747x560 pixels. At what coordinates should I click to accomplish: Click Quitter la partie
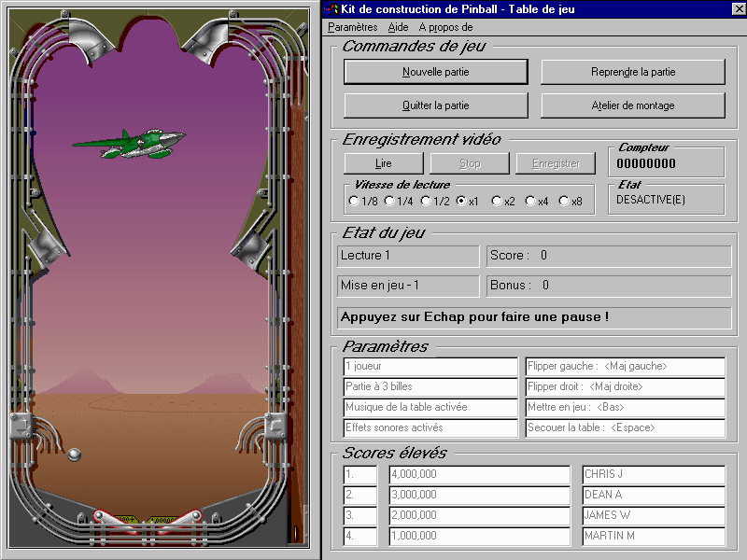(x=435, y=105)
